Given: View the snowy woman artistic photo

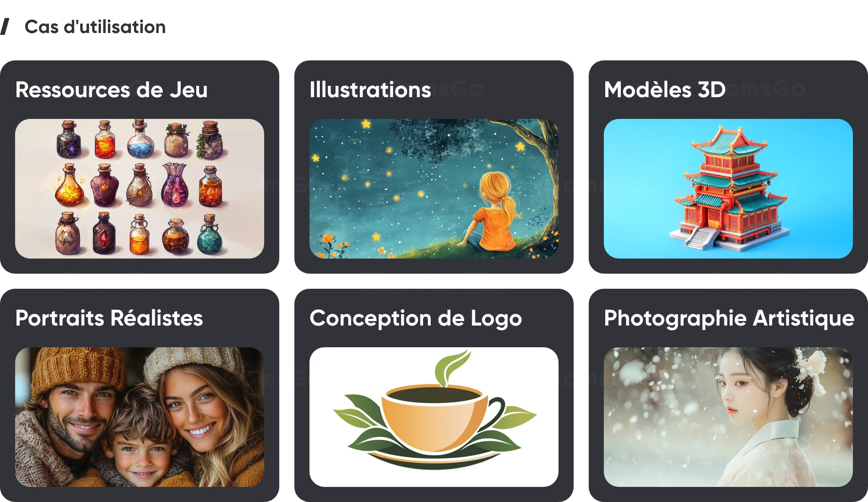Looking at the screenshot, I should click(728, 417).
